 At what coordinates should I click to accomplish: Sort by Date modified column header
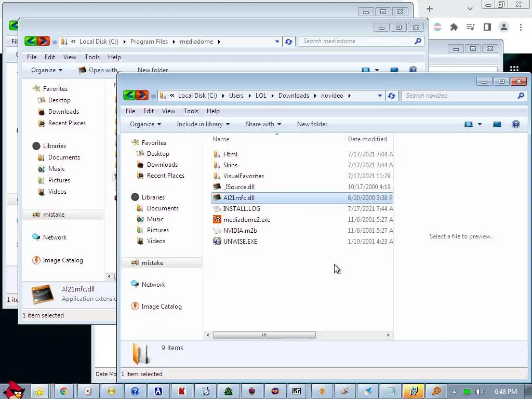[x=368, y=139]
